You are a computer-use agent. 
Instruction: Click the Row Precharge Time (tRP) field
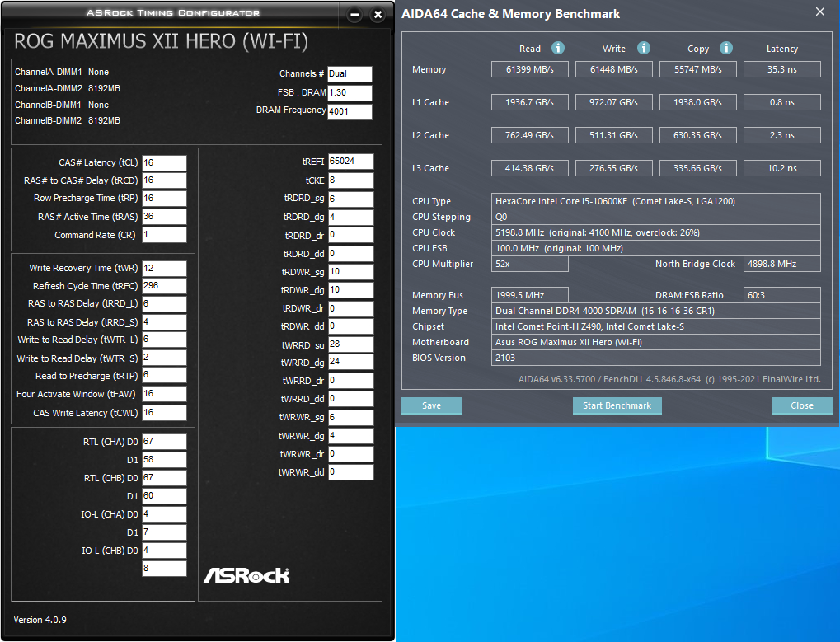[x=165, y=198]
